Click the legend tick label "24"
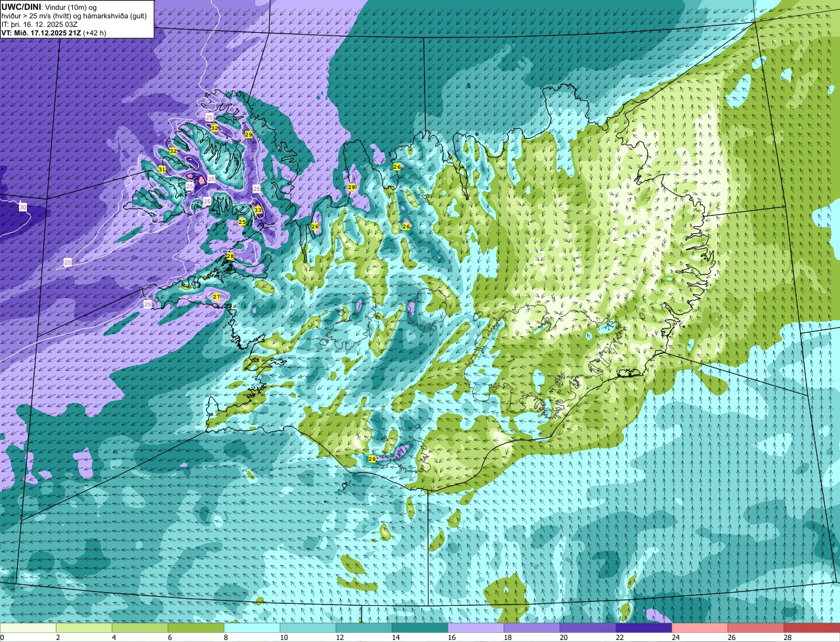 tap(675, 637)
